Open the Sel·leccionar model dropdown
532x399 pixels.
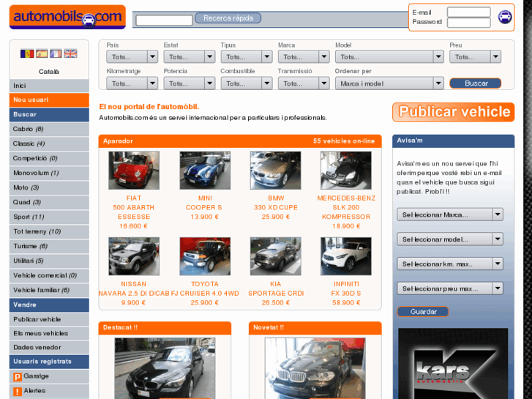(450, 239)
